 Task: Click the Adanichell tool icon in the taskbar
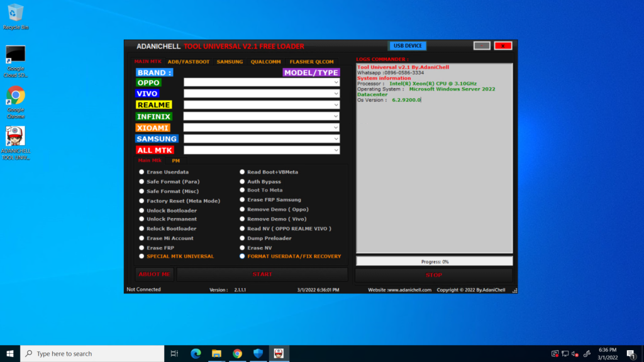278,353
